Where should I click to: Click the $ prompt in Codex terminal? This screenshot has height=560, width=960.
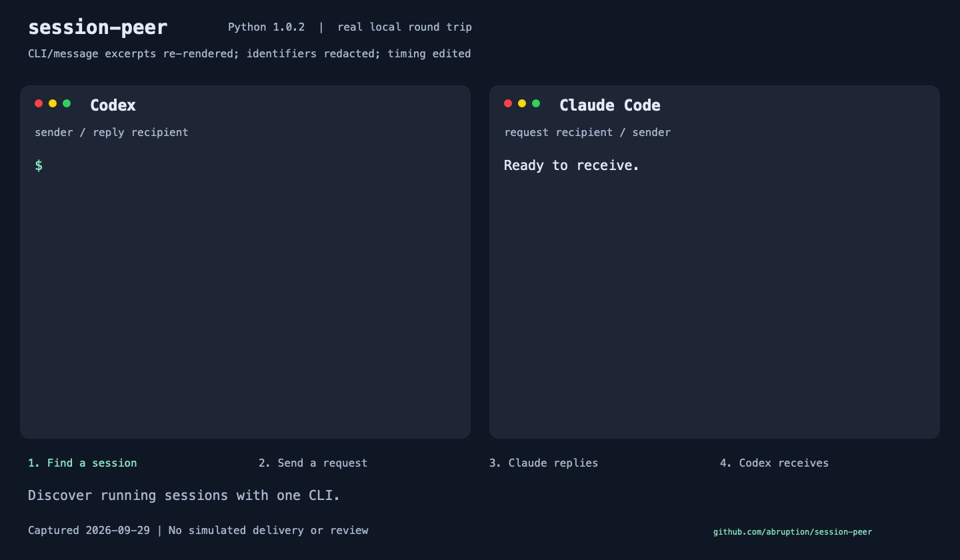tap(39, 165)
